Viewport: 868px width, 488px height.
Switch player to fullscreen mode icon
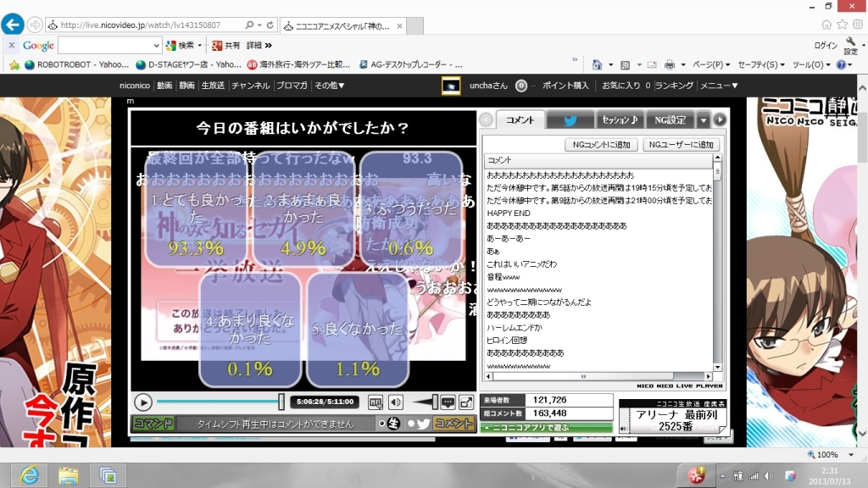click(466, 402)
